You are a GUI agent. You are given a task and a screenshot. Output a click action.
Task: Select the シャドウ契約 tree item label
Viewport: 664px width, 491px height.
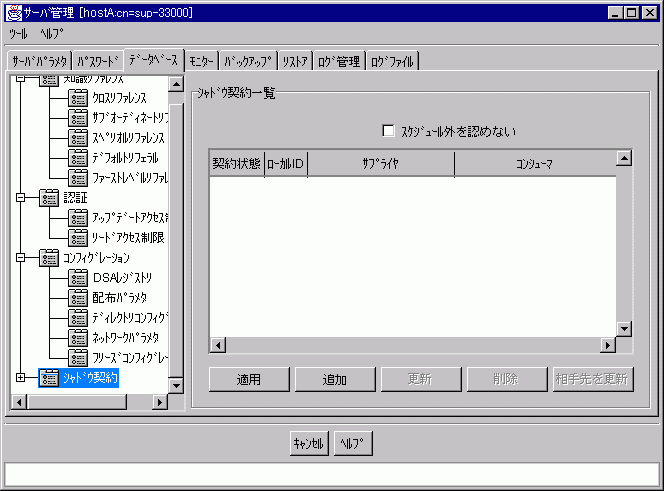click(x=90, y=378)
